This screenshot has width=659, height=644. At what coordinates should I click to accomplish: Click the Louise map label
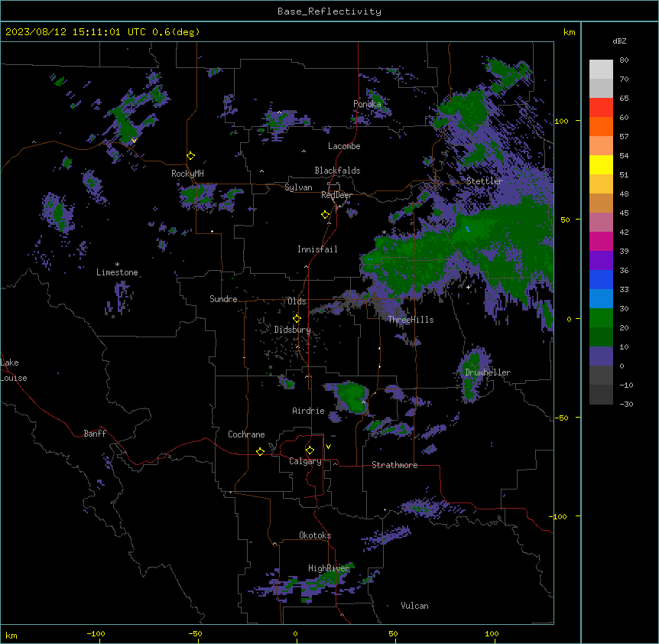click(14, 378)
